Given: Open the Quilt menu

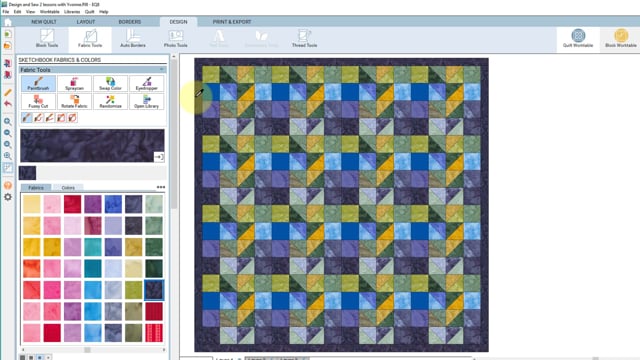Looking at the screenshot, I should click(x=90, y=12).
